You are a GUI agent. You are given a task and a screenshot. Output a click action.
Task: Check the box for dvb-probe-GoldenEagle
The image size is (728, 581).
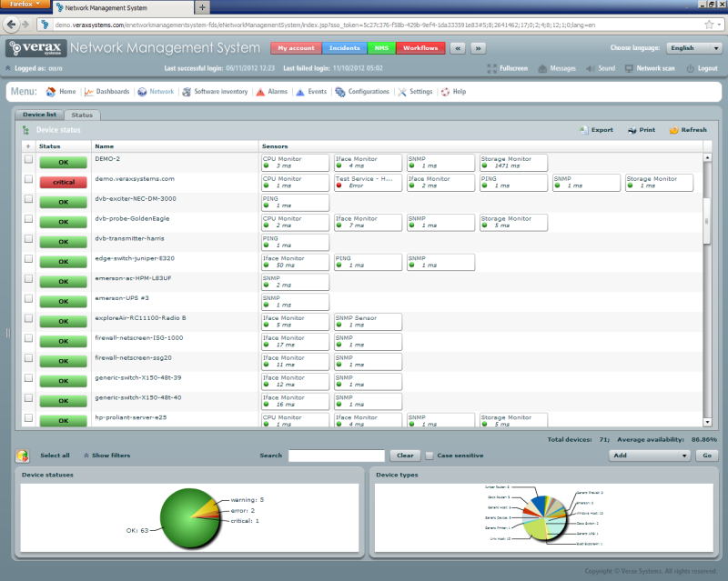coord(29,219)
